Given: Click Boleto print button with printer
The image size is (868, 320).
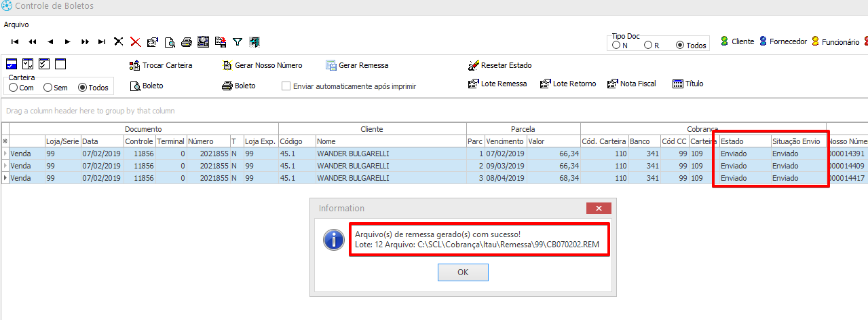Looking at the screenshot, I should point(239,86).
